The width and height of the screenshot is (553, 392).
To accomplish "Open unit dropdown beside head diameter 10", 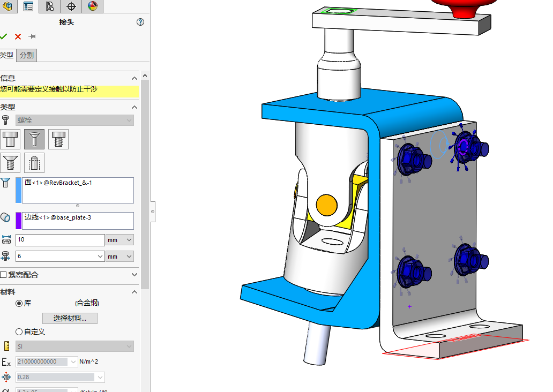I will [x=120, y=240].
